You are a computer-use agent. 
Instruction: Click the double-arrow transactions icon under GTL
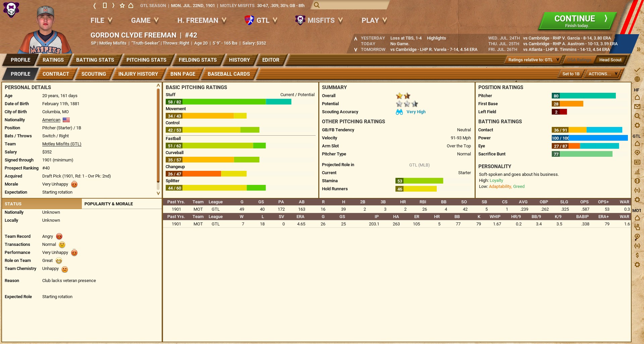tap(637, 190)
